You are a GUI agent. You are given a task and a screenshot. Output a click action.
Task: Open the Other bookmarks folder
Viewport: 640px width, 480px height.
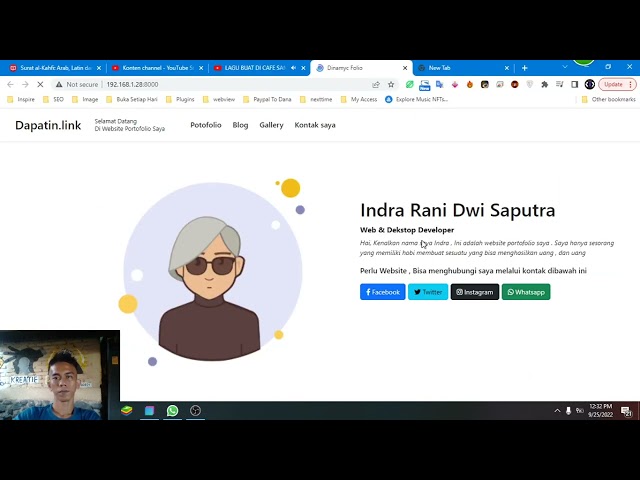tap(609, 99)
